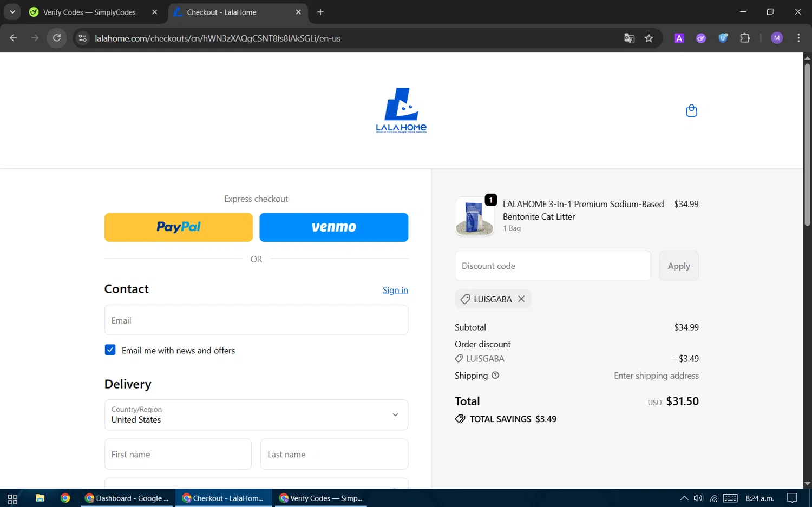The width and height of the screenshot is (812, 507).
Task: Click the address bar URL
Action: (x=218, y=38)
